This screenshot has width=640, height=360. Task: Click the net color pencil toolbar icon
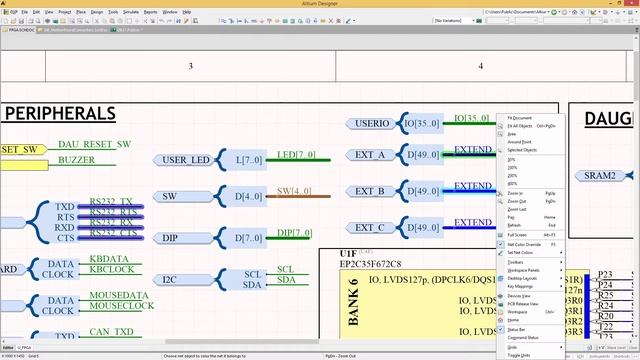pos(348,21)
